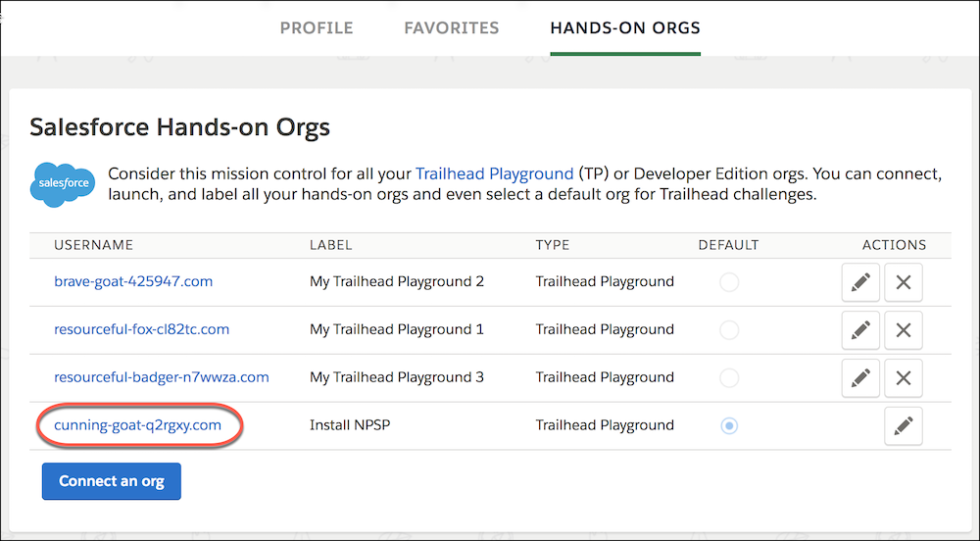
Task: Disconnect the resourceful-badger-n7wwza.com org
Action: [904, 378]
